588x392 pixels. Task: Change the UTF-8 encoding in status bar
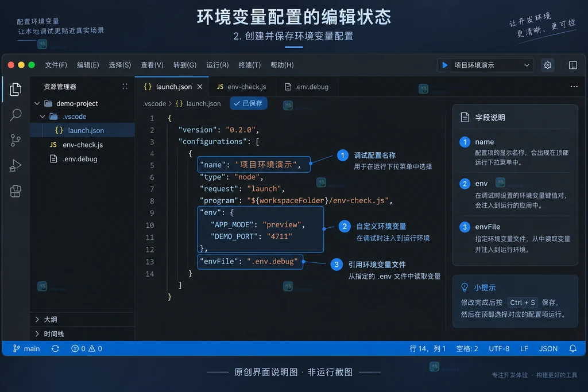pyautogui.click(x=499, y=348)
